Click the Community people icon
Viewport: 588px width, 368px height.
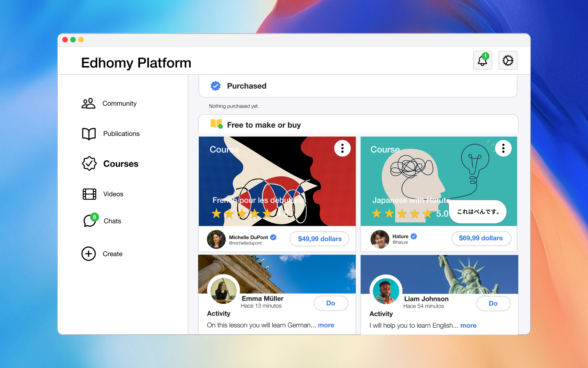click(x=88, y=103)
